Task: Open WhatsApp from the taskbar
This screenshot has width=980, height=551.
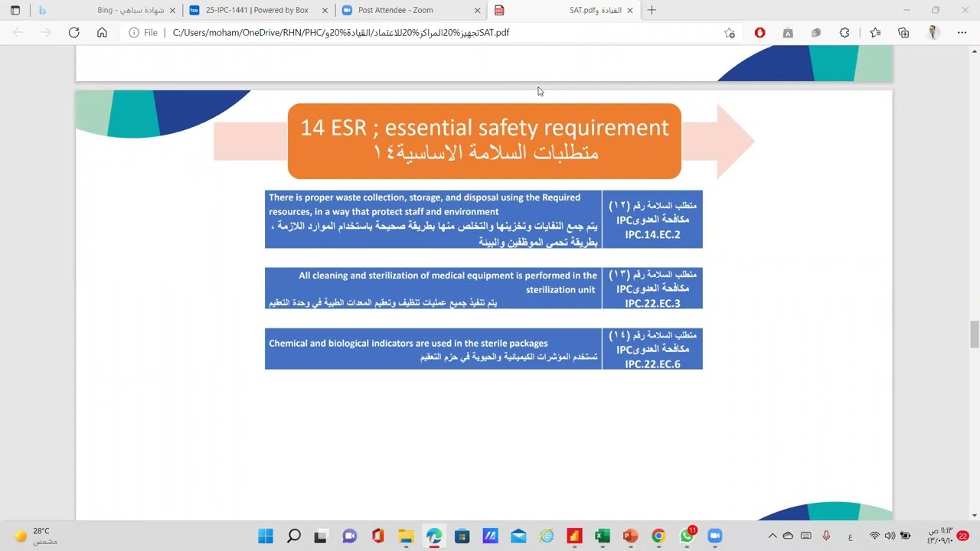Action: tap(687, 536)
